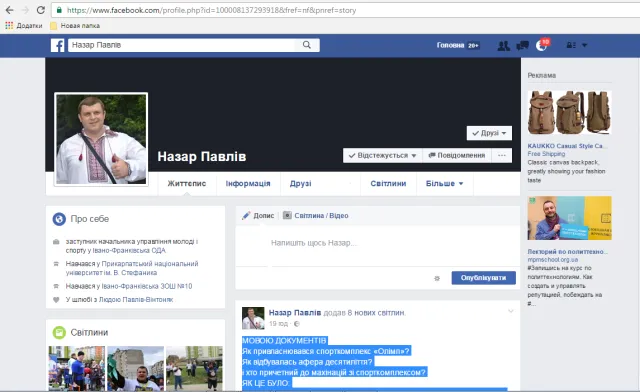
Task: Open the Прикарпатський національний університет link
Action: pos(132,268)
